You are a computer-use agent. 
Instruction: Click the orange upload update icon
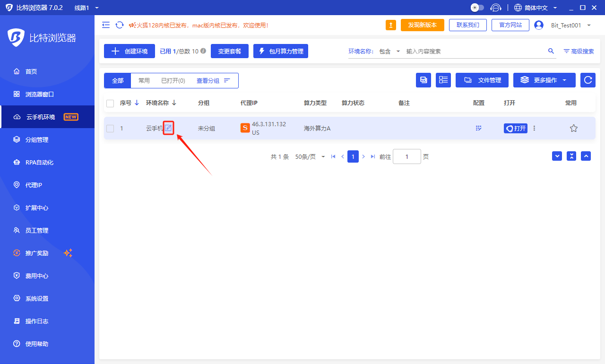pyautogui.click(x=391, y=25)
